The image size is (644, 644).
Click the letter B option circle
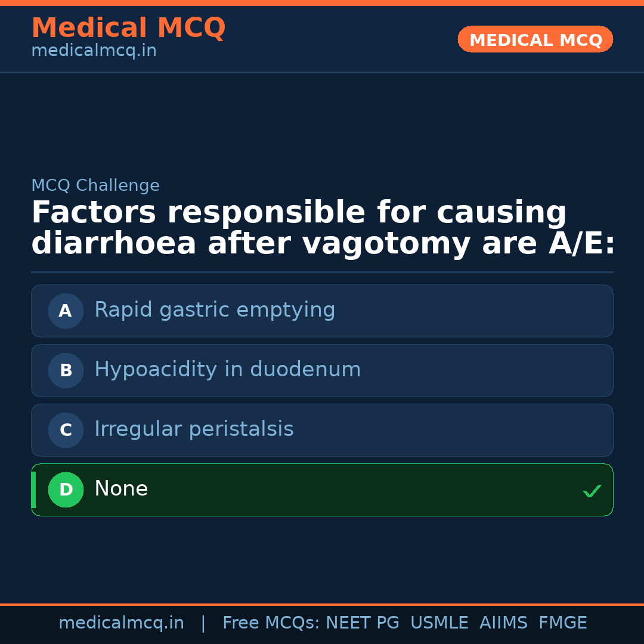pos(66,370)
